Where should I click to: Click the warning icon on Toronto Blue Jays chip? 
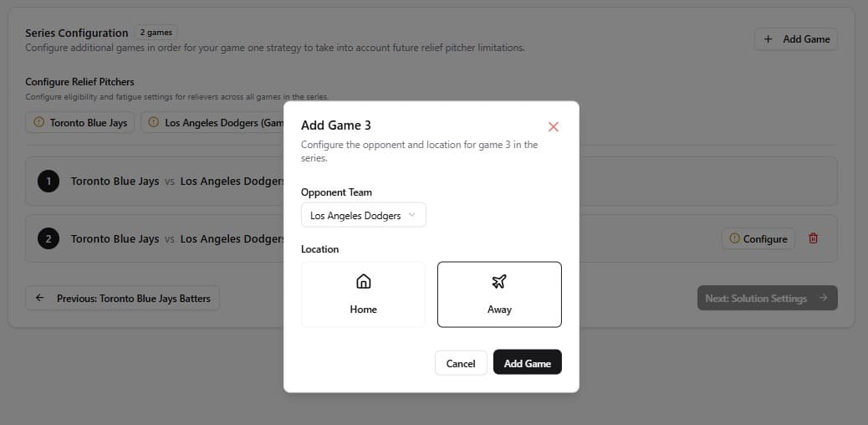[x=38, y=122]
